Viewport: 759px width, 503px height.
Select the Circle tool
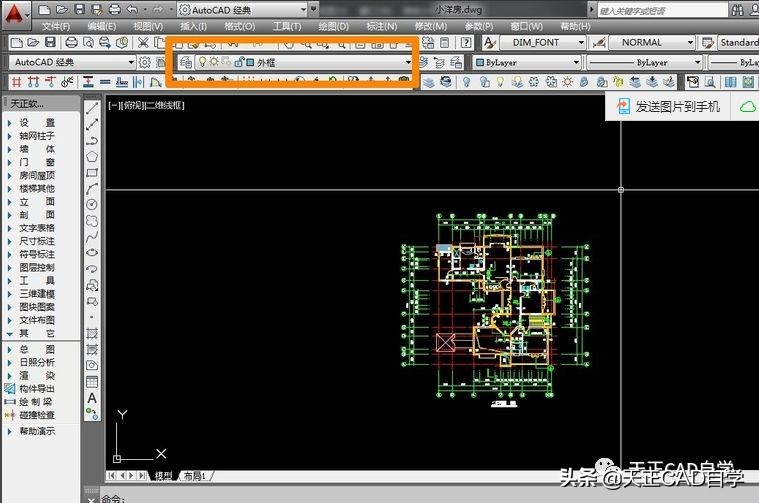[x=92, y=204]
